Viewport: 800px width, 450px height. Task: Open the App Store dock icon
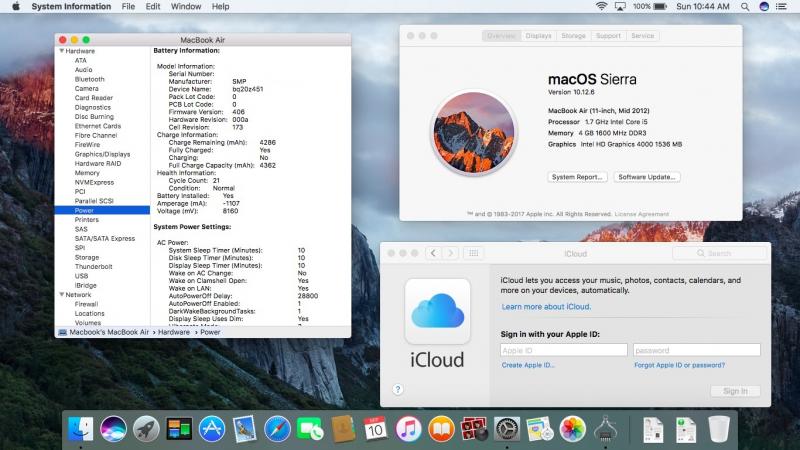[212, 429]
